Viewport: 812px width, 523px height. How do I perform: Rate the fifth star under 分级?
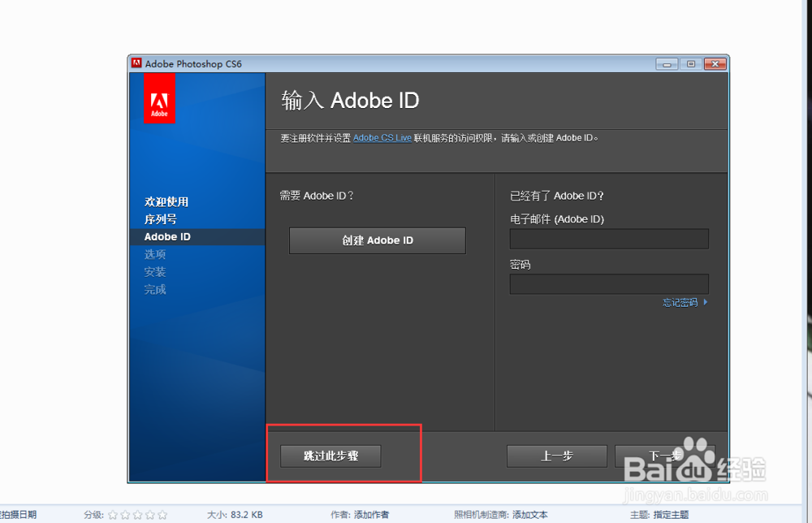162,514
